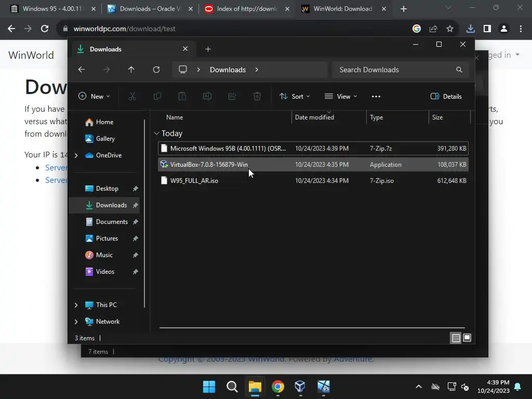The height and width of the screenshot is (399, 532).
Task: Refresh the Downloads folder view
Action: coord(156,70)
